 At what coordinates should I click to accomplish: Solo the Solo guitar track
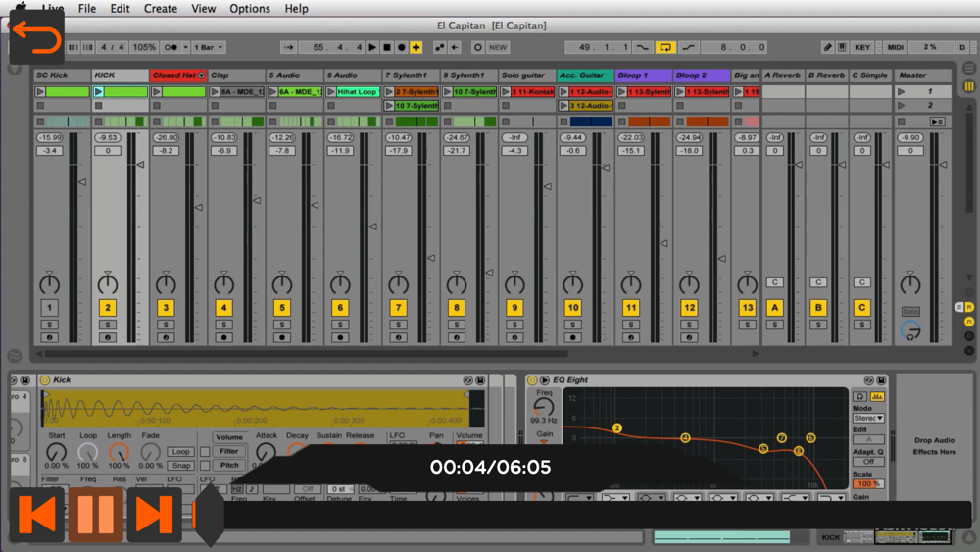tap(514, 326)
